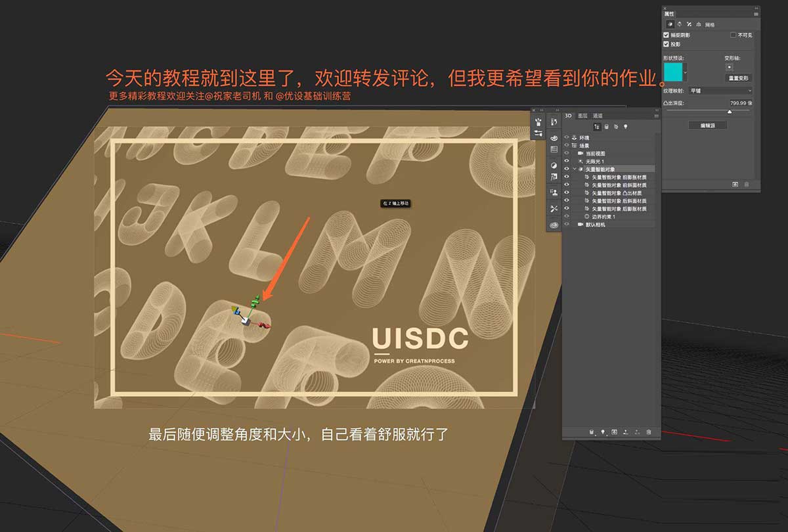
Task: Select the deformation axis center point
Action: point(730,66)
